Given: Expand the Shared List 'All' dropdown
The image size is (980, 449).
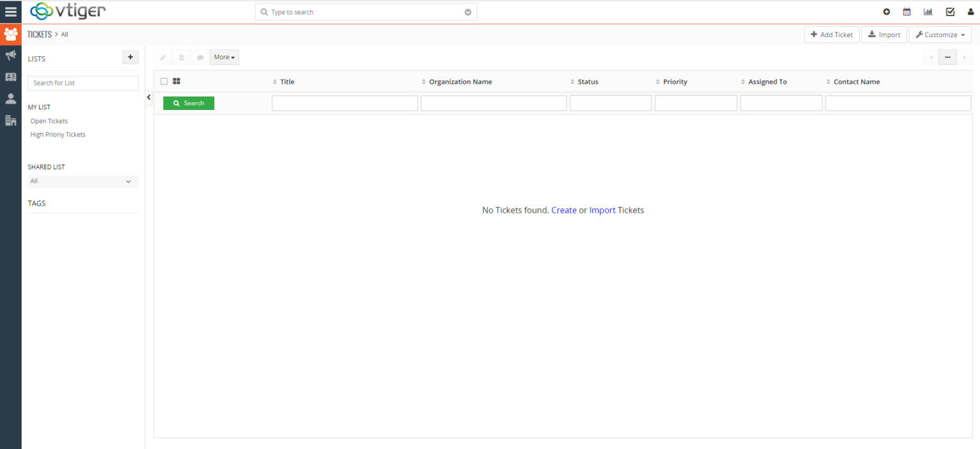Looking at the screenshot, I should tap(82, 181).
